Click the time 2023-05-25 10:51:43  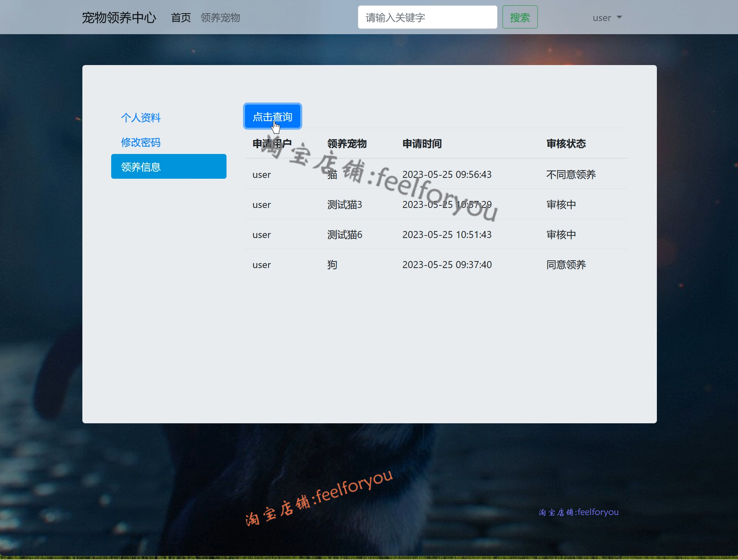tap(447, 235)
